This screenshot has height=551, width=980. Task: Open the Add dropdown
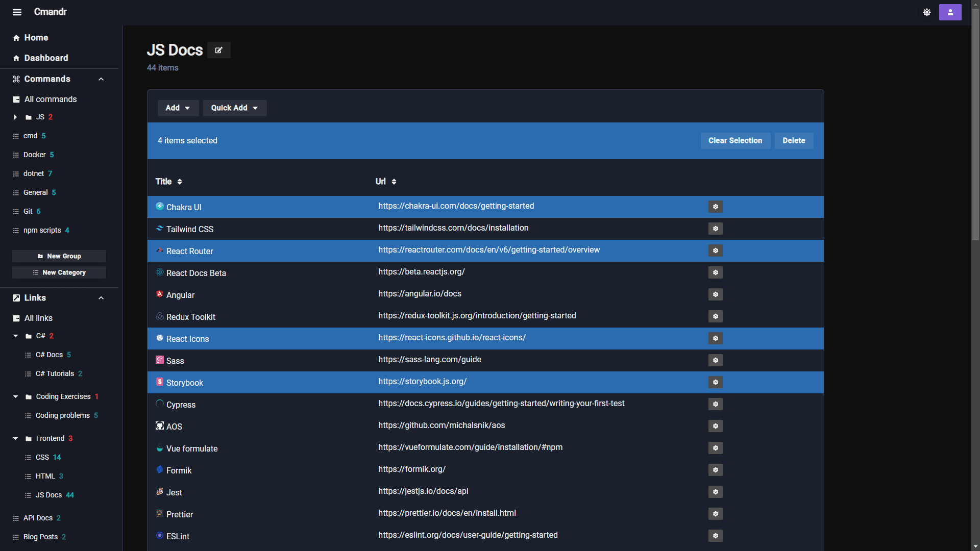178,108
